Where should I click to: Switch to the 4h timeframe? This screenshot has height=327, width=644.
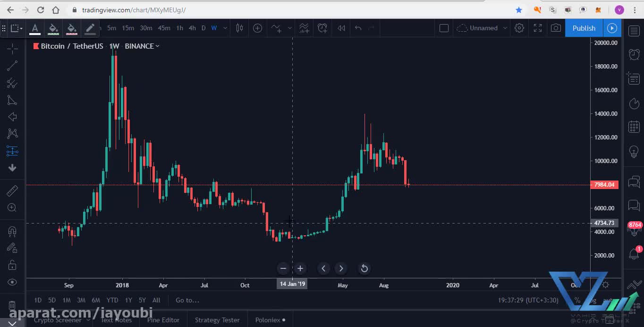[192, 28]
